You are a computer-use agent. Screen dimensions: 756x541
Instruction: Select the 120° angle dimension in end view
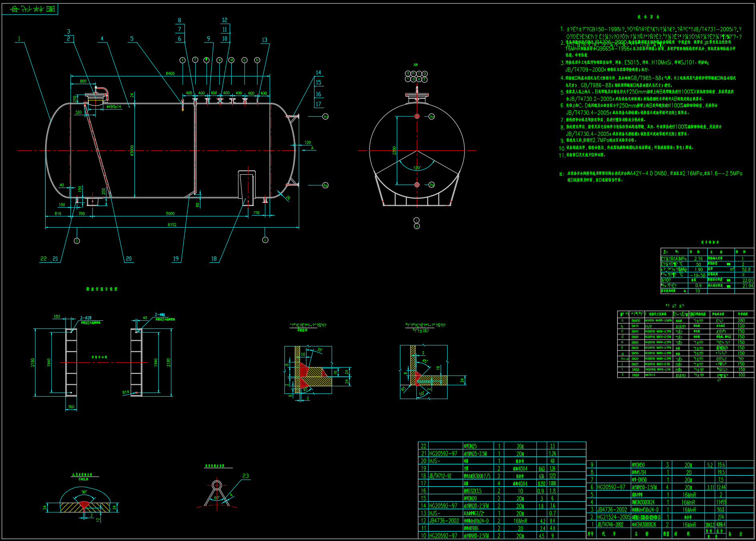point(417,168)
